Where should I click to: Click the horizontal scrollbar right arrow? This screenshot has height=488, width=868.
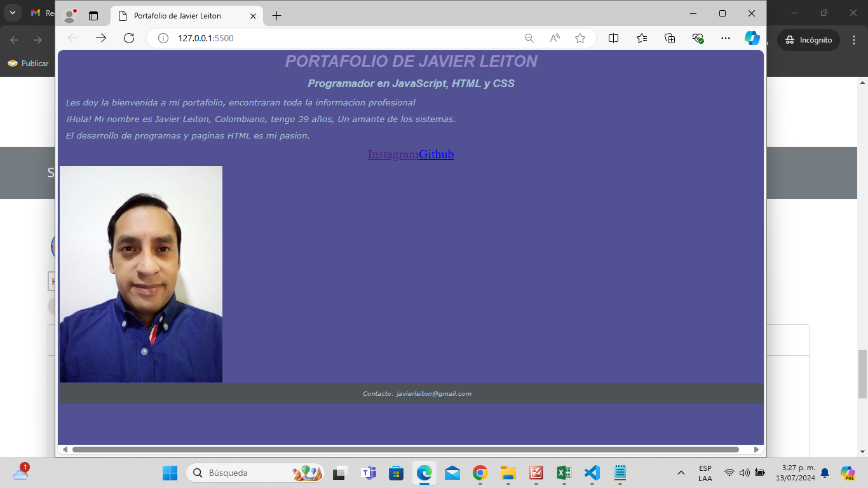756,450
